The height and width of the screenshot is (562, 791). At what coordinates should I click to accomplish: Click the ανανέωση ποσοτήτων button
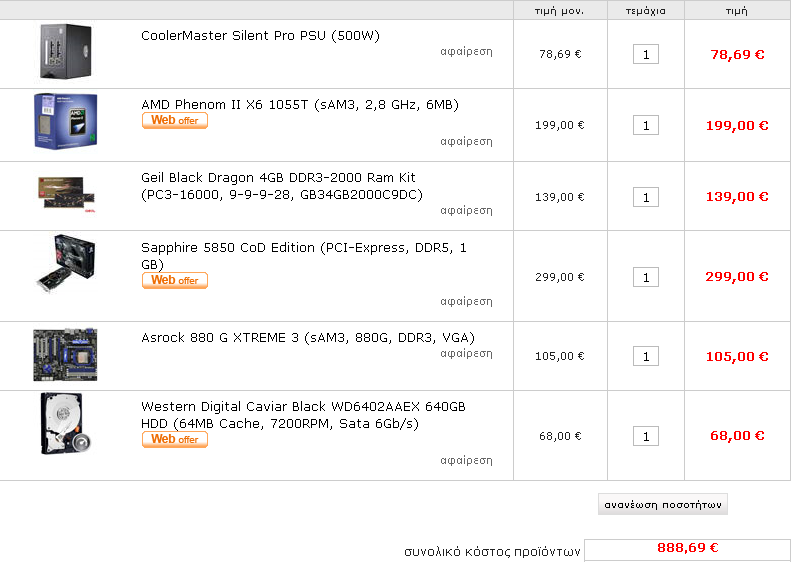[662, 504]
